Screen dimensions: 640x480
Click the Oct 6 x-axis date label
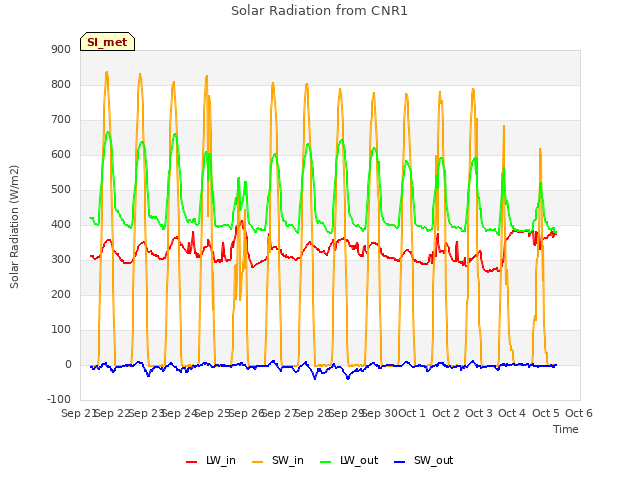click(x=579, y=413)
